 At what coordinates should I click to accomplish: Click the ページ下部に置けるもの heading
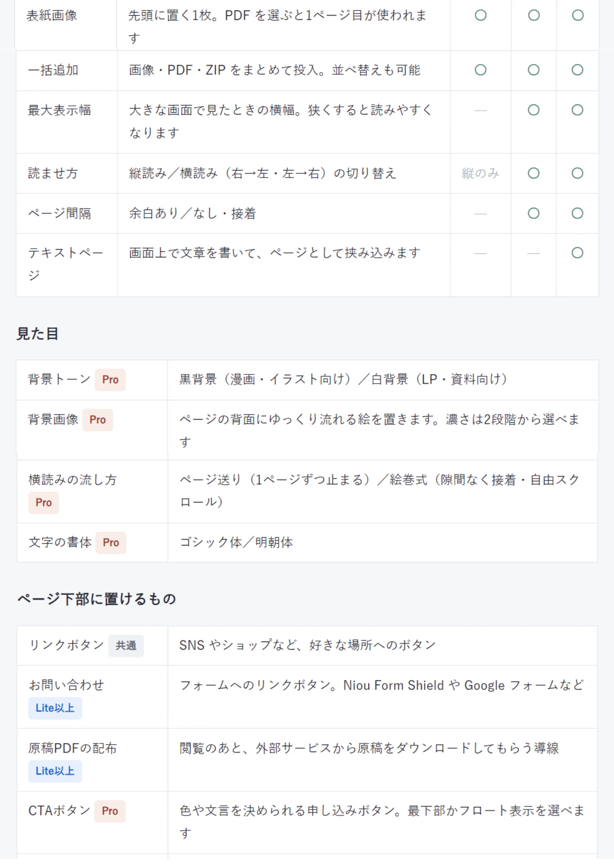coord(96,599)
